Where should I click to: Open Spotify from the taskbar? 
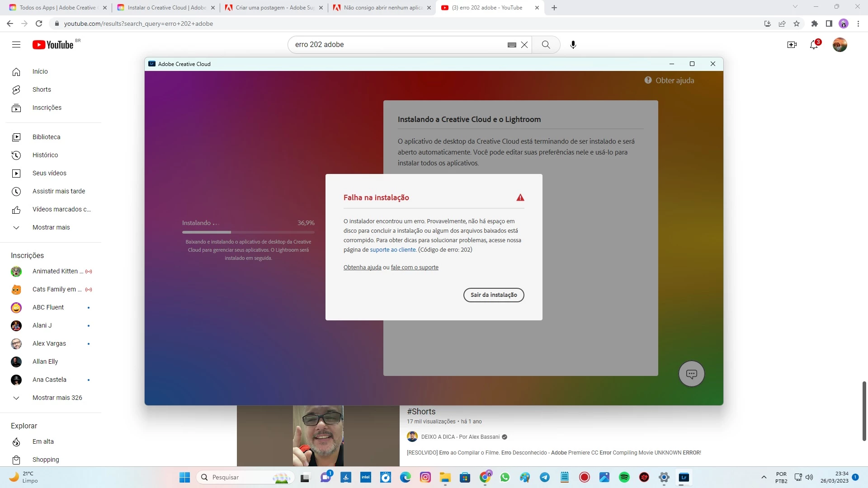tap(624, 477)
